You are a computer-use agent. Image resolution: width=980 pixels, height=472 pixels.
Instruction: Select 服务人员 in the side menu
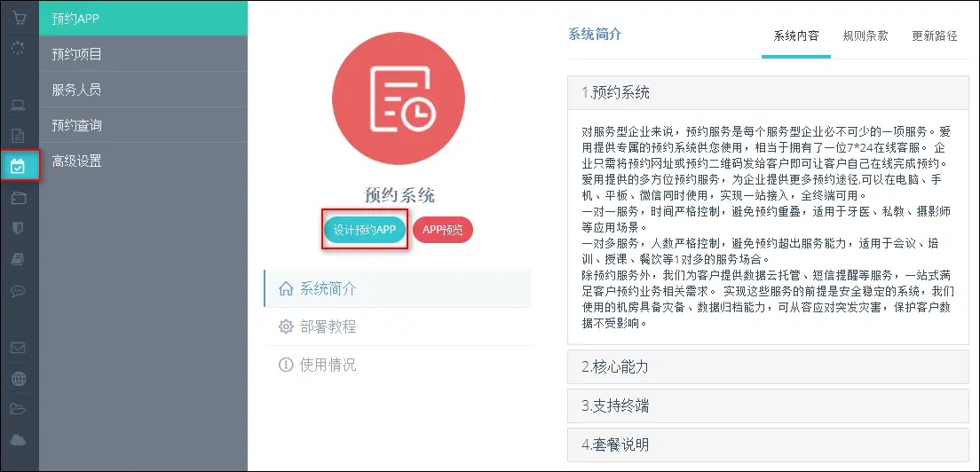pos(77,90)
